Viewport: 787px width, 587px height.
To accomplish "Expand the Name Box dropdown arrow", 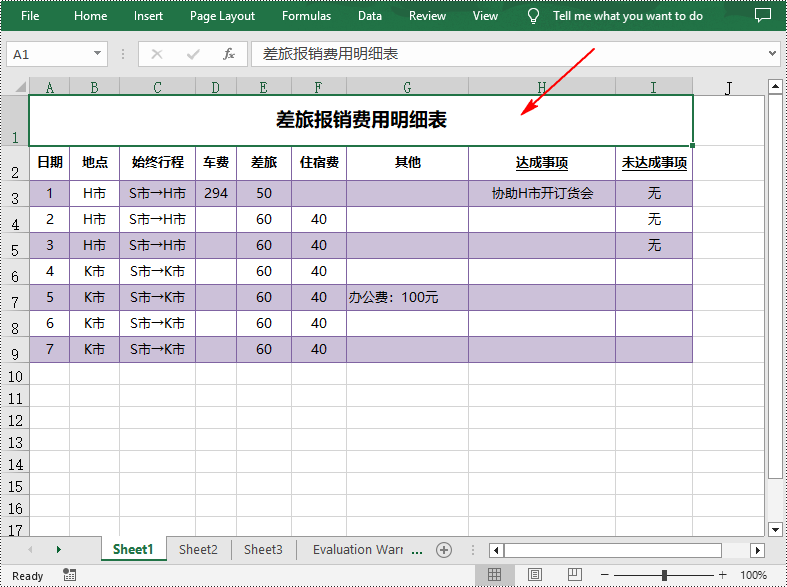I will (97, 54).
